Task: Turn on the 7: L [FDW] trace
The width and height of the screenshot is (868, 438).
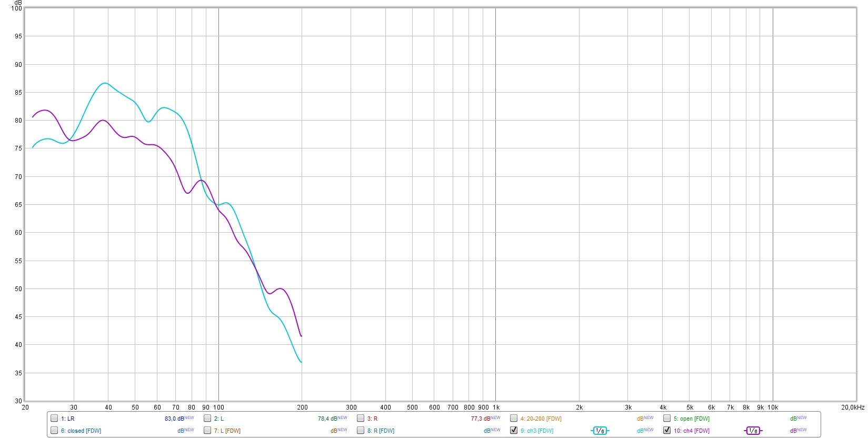Action: click(207, 431)
